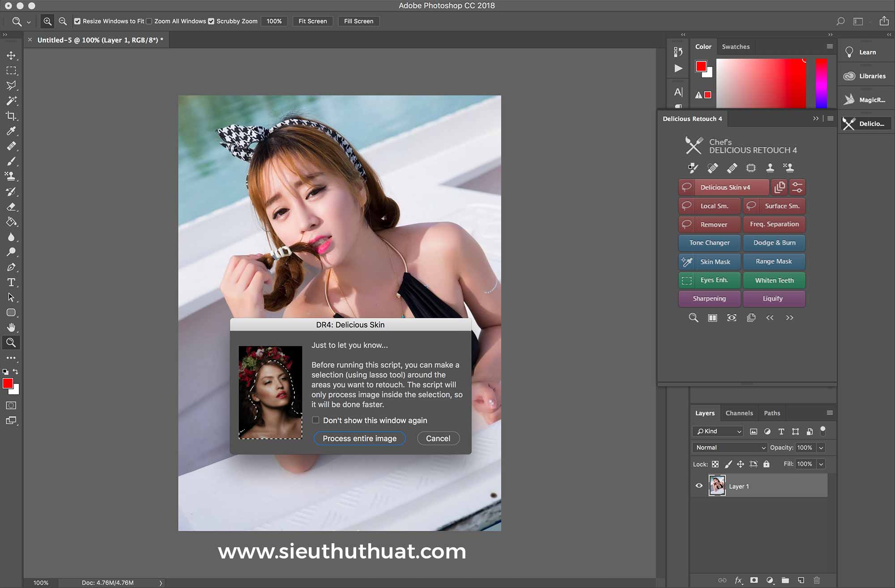The height and width of the screenshot is (588, 895).
Task: Select the Layers tab
Action: tap(705, 413)
